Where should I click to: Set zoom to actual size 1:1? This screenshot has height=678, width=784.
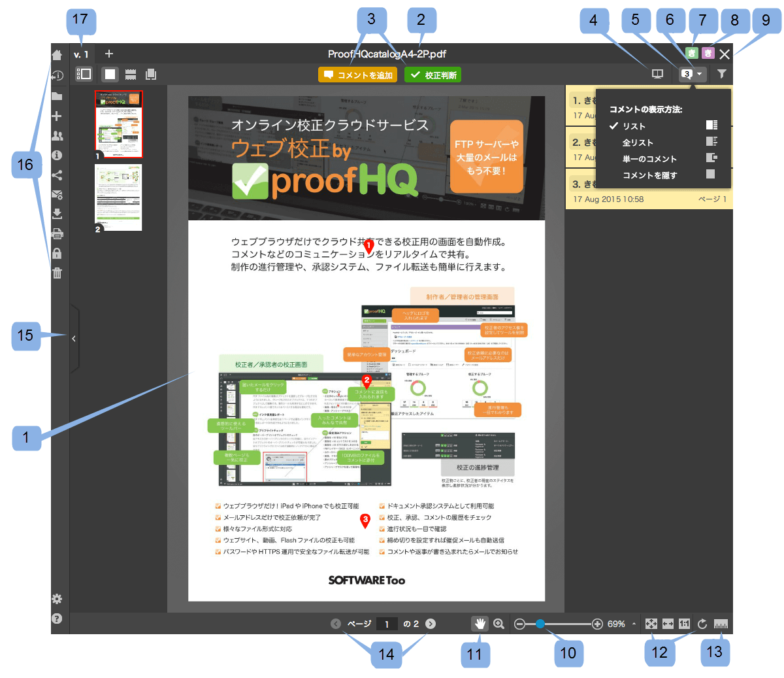click(684, 624)
